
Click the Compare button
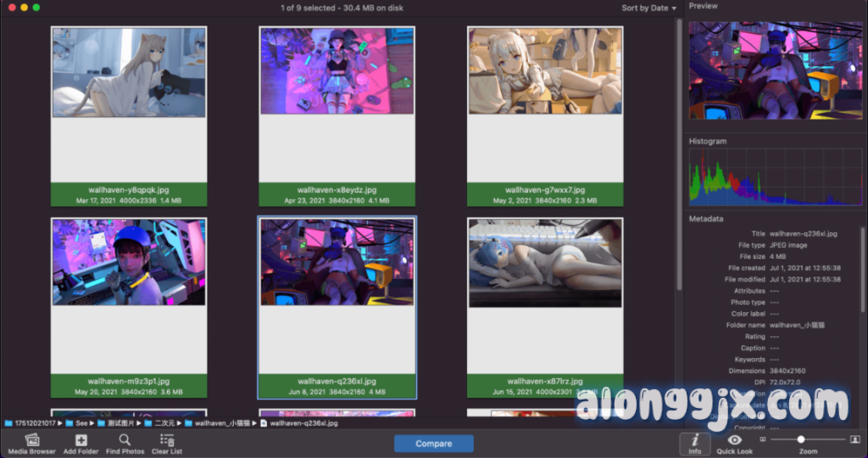click(433, 444)
